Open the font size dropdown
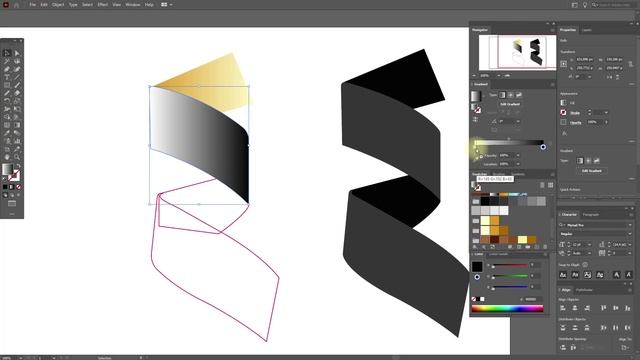This screenshot has width=640, height=360. [x=589, y=244]
